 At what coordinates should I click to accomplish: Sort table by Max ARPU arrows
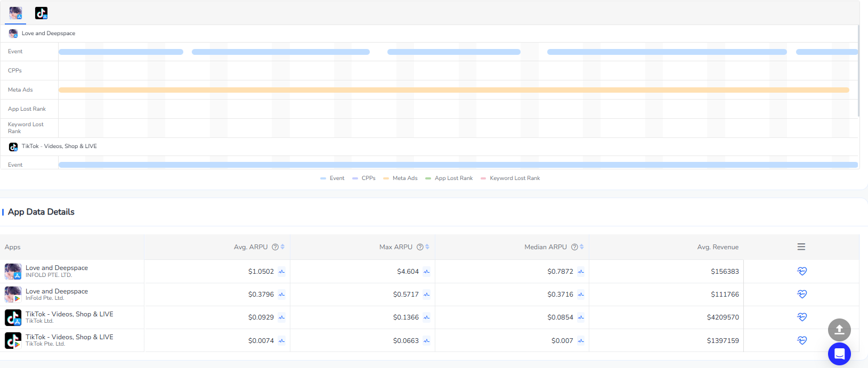pyautogui.click(x=427, y=247)
